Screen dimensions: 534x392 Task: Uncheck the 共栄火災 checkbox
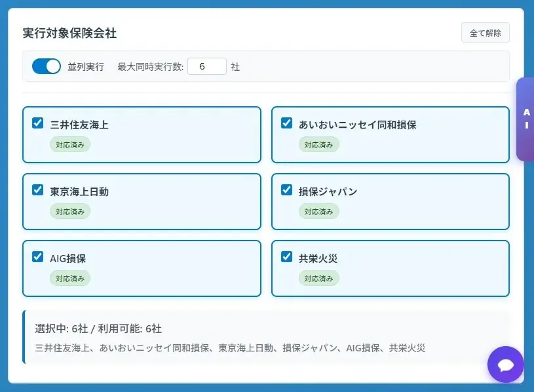(286, 256)
